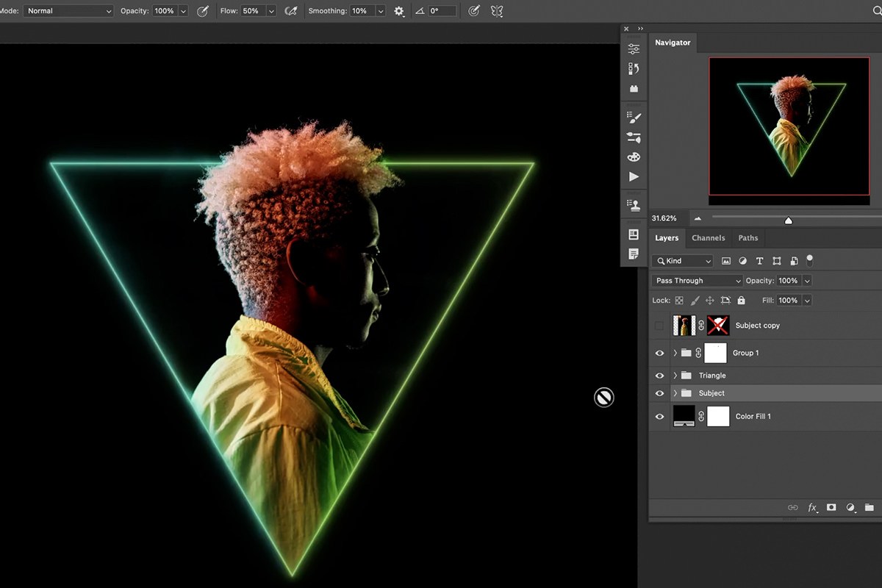The image size is (882, 588).
Task: Lock all padlock icon
Action: point(741,301)
